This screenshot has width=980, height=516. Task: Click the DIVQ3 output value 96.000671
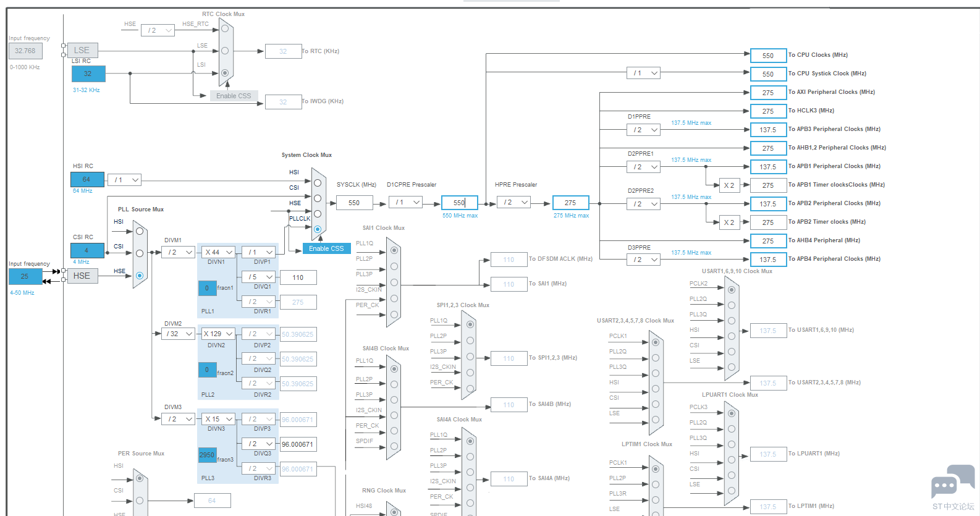click(298, 444)
